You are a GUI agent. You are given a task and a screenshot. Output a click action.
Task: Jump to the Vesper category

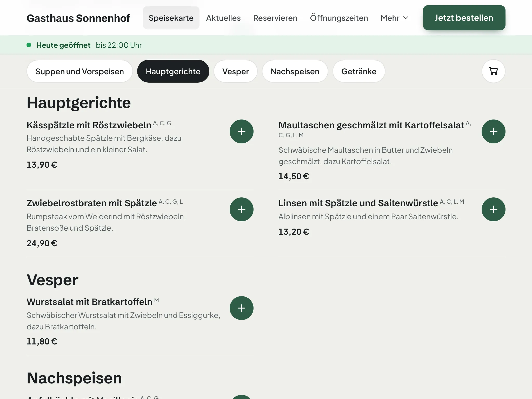click(235, 71)
